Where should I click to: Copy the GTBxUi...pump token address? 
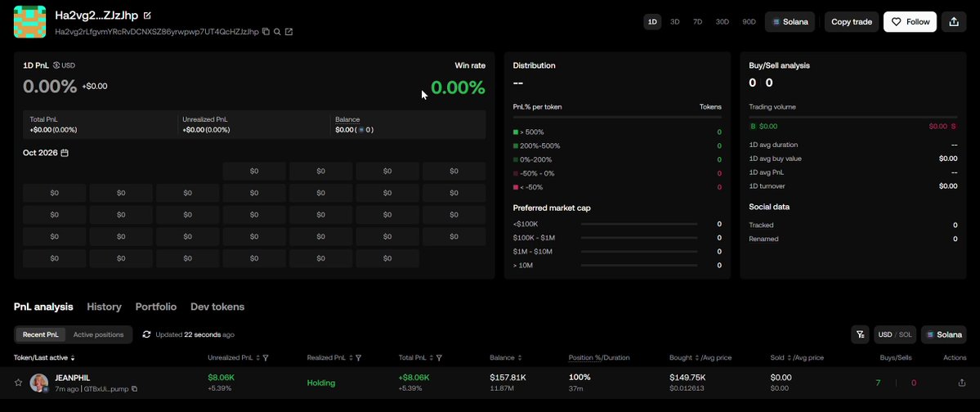tap(134, 389)
